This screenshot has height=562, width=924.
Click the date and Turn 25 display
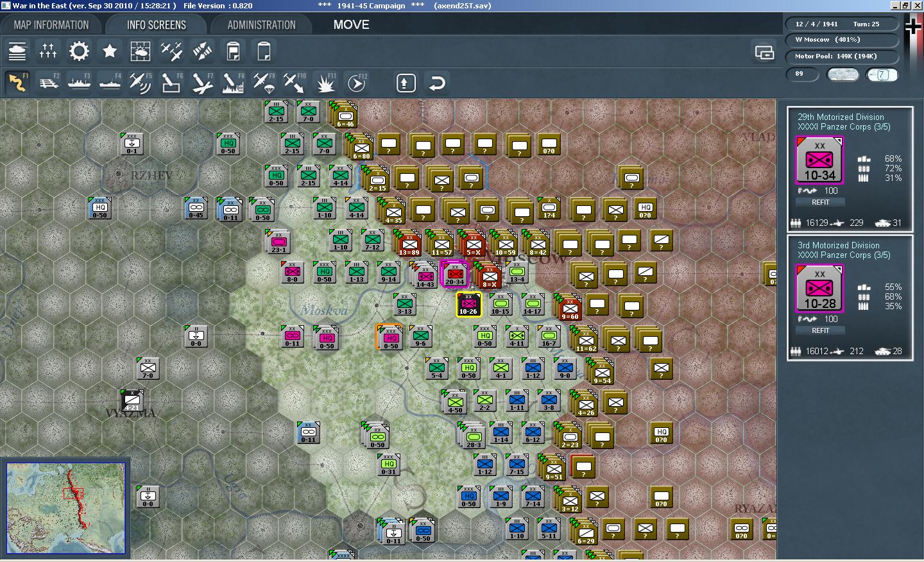coord(841,24)
